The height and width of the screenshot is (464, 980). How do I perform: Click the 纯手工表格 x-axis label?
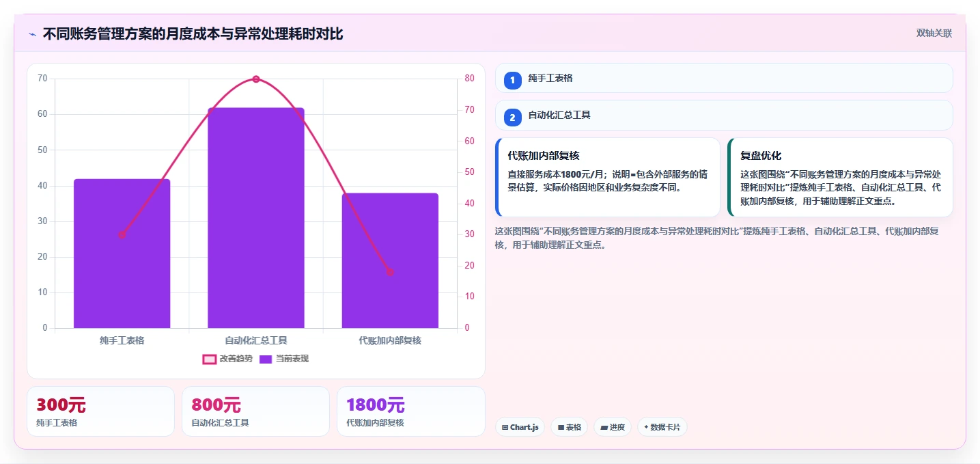pyautogui.click(x=122, y=340)
